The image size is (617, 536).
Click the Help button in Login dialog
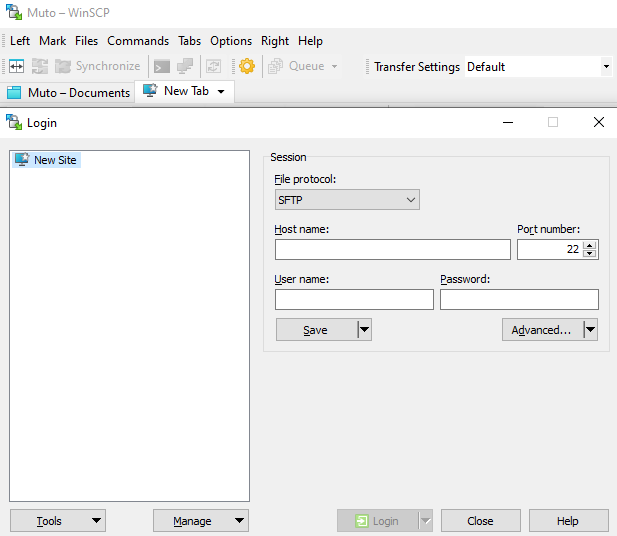coord(569,521)
